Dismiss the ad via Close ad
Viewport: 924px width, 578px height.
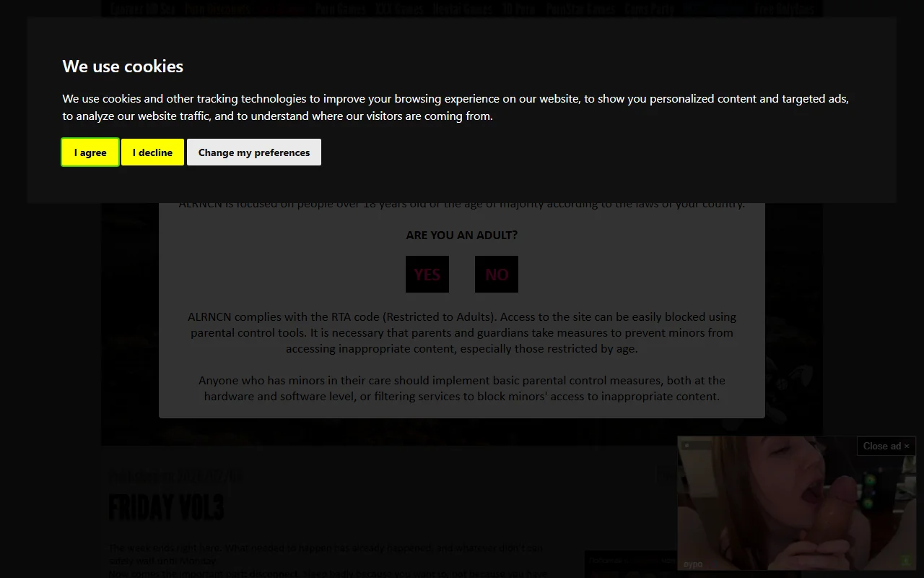[x=886, y=446]
